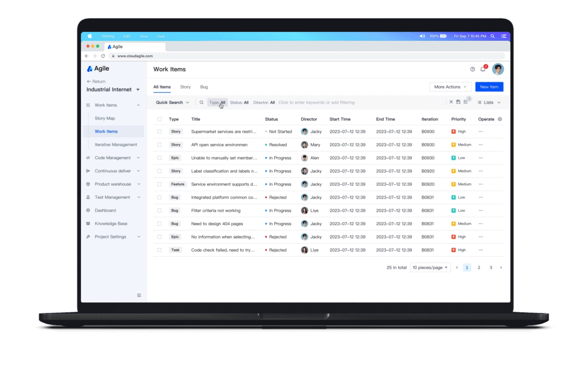Collapse the sidebar using bottom icon

click(x=139, y=295)
